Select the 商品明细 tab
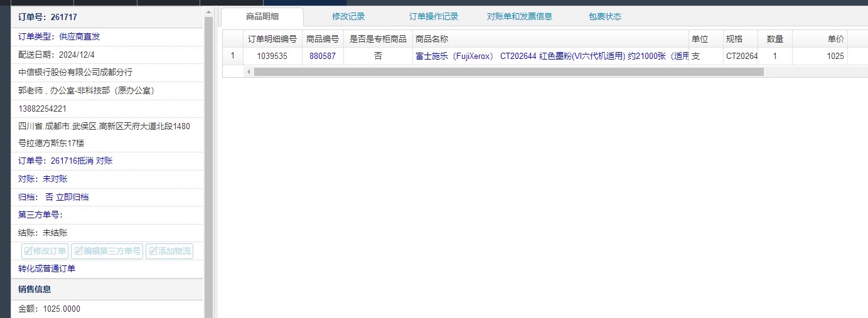Screen dimensions: 868x318 [262, 17]
